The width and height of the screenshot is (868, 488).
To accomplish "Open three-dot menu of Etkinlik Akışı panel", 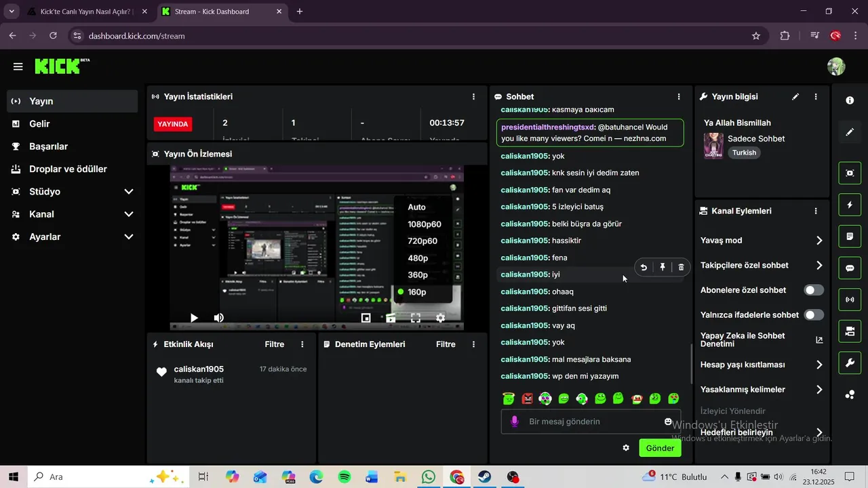I will click(302, 344).
